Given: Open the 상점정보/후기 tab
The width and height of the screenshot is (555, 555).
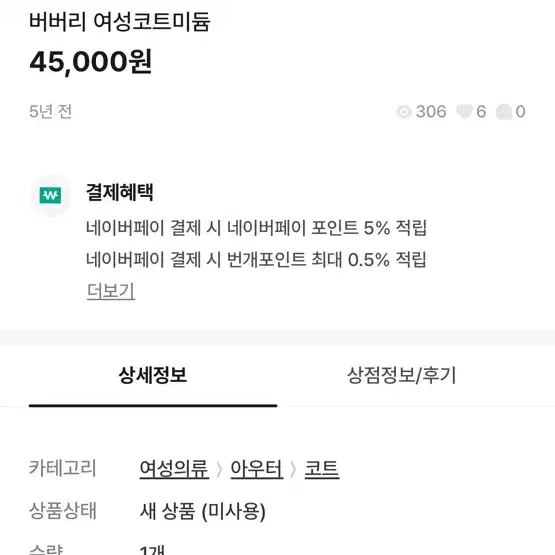Looking at the screenshot, I should coord(401,375).
